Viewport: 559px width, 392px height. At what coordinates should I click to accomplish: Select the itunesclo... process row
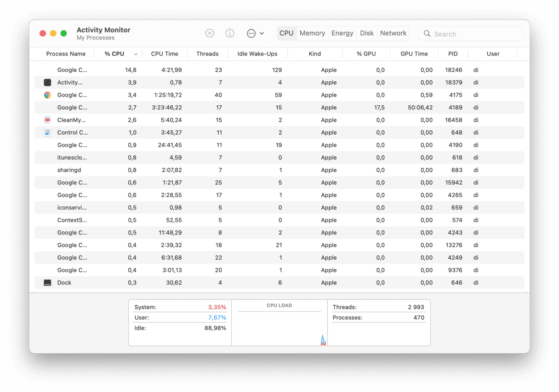(x=279, y=158)
